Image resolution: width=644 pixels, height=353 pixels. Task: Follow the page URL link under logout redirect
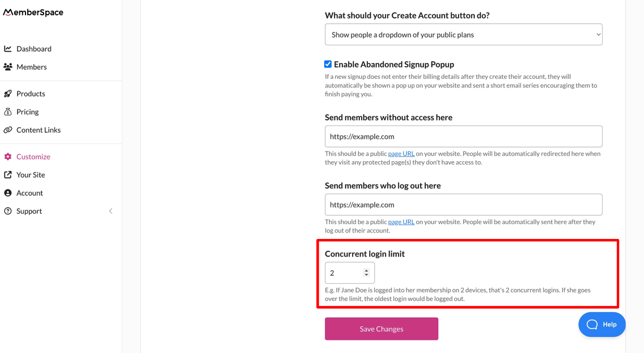point(401,222)
